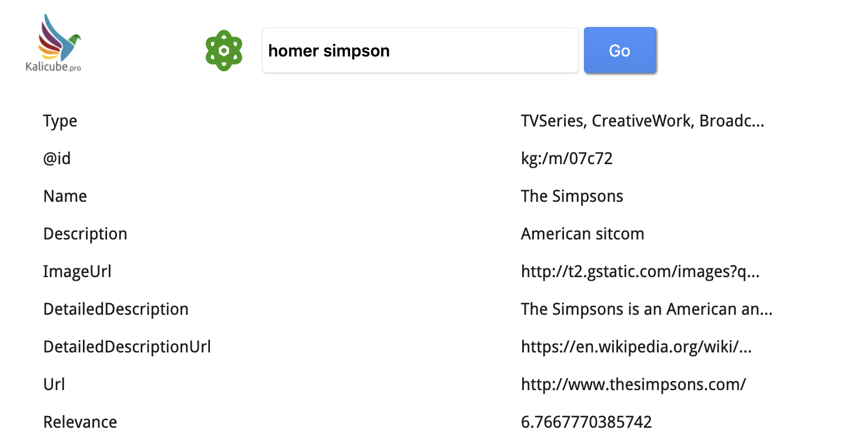Select the homer simpson search input field
This screenshot has height=436, width=868.
420,51
